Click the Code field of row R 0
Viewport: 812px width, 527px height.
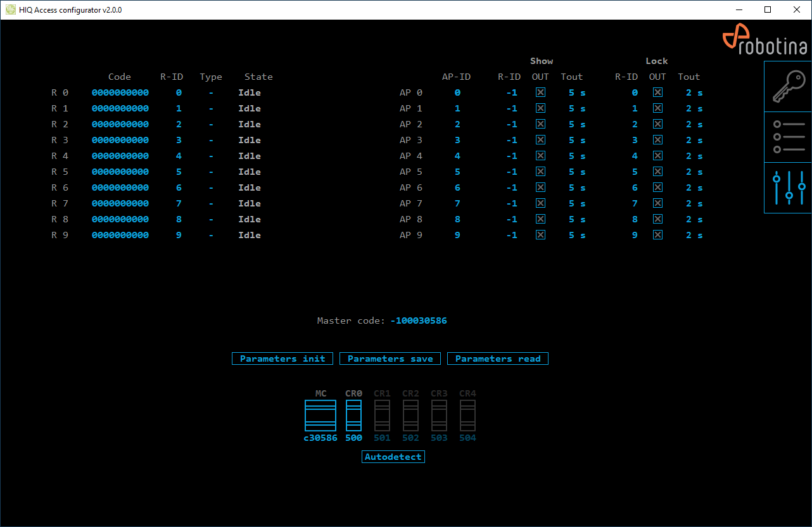coord(120,92)
